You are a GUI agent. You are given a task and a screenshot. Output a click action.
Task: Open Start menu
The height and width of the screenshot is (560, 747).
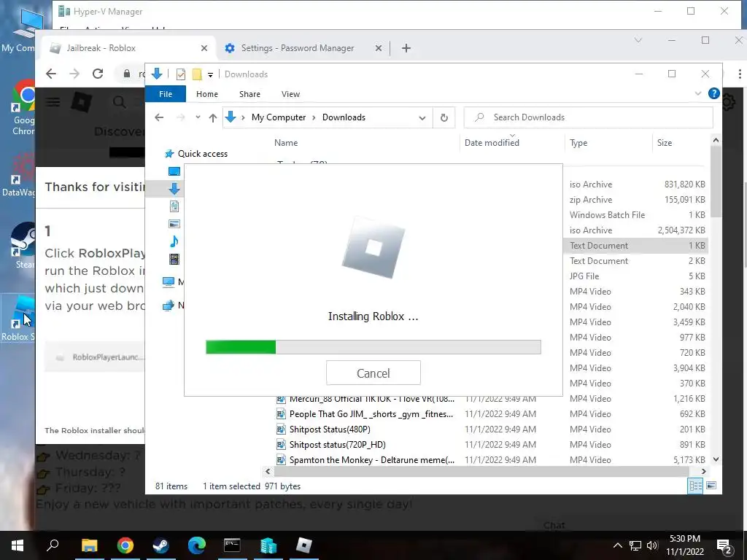point(18,545)
